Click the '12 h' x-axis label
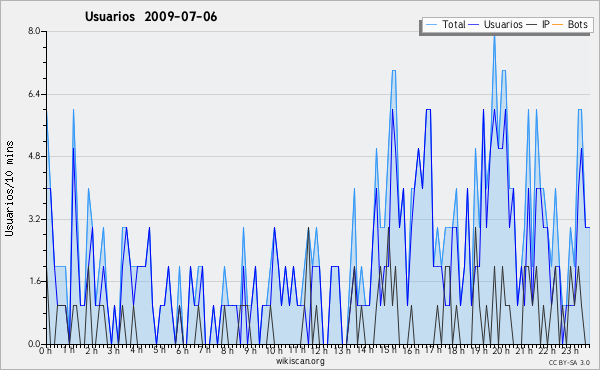This screenshot has height=370, width=600. [319, 351]
